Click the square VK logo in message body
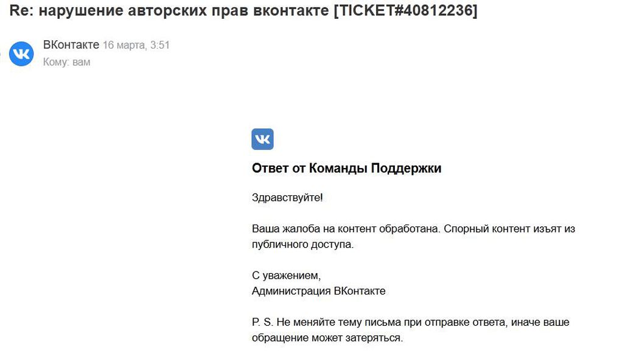 262,139
